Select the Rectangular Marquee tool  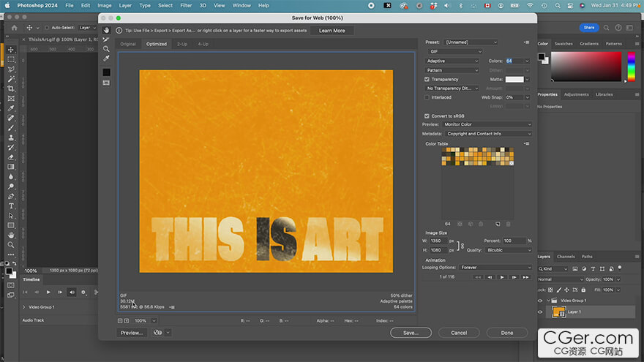(11, 59)
